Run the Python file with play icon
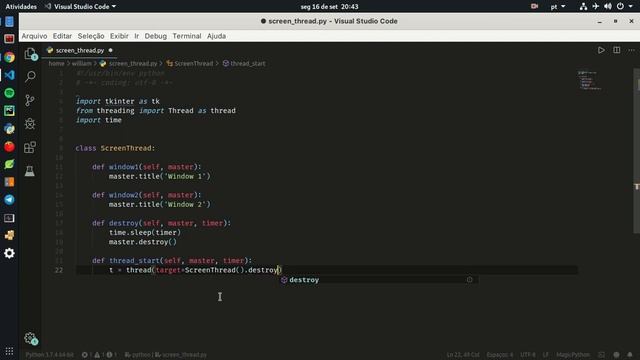 (x=601, y=50)
